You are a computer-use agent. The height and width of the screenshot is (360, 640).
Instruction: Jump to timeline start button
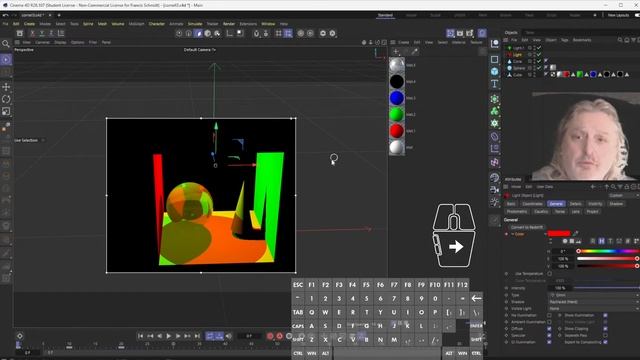point(140,336)
